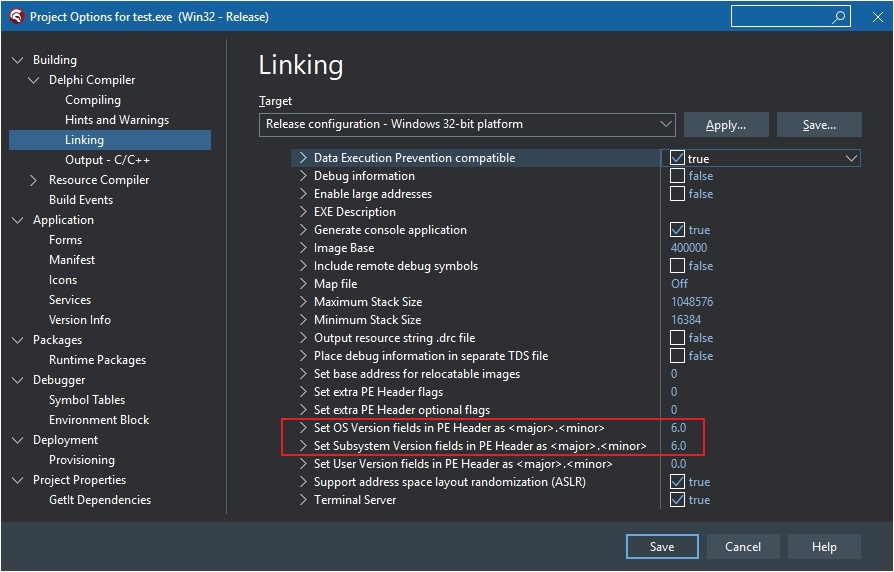This screenshot has width=894, height=572.
Task: Open the Forms page
Action: point(66,240)
